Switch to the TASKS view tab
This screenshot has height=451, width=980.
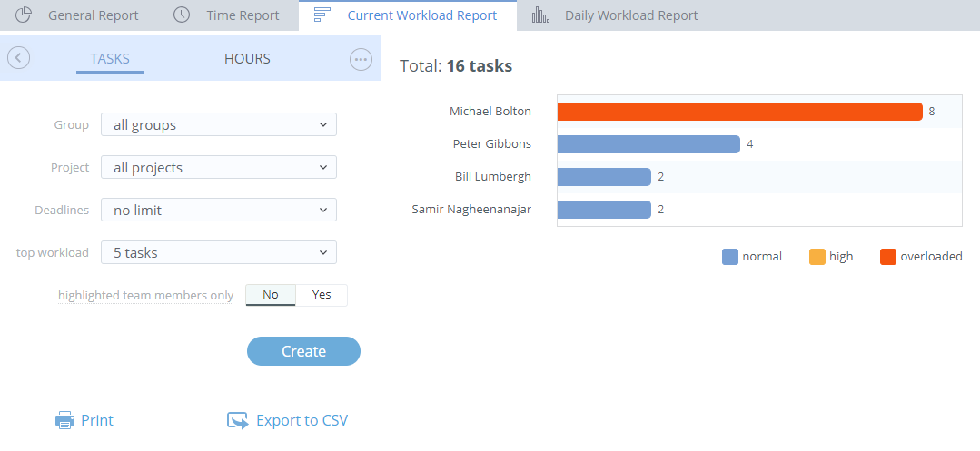click(110, 59)
